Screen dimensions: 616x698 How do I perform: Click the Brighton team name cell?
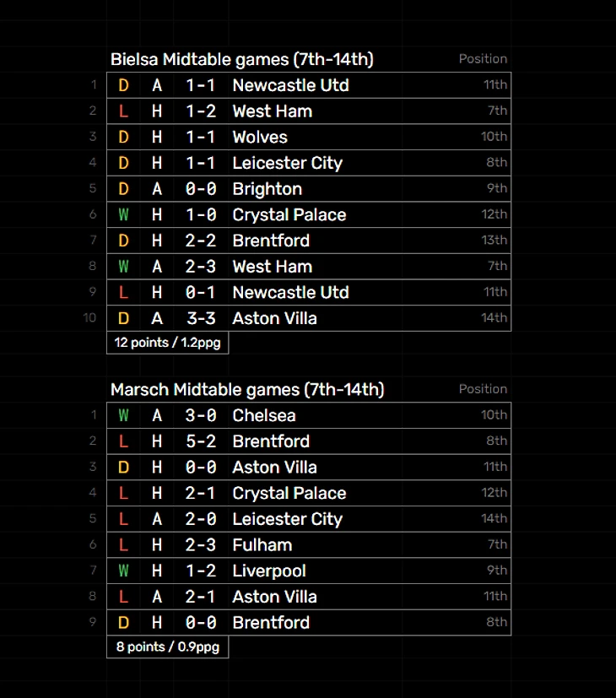click(x=267, y=189)
